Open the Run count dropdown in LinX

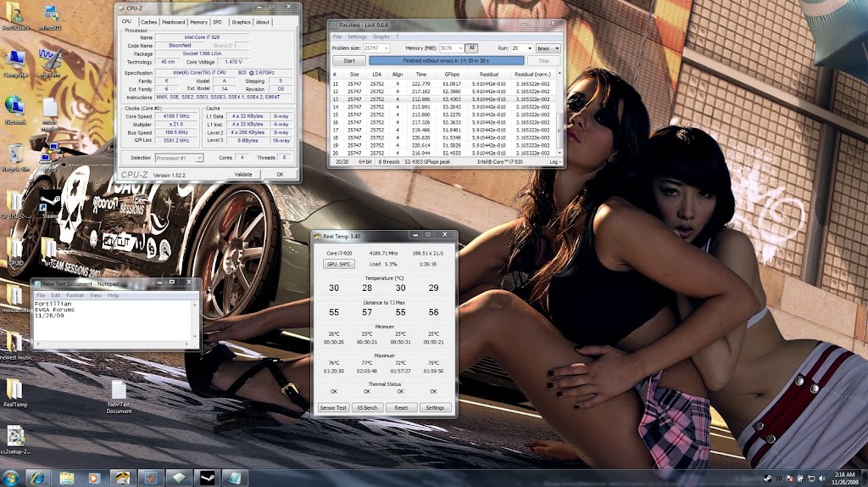click(x=528, y=48)
